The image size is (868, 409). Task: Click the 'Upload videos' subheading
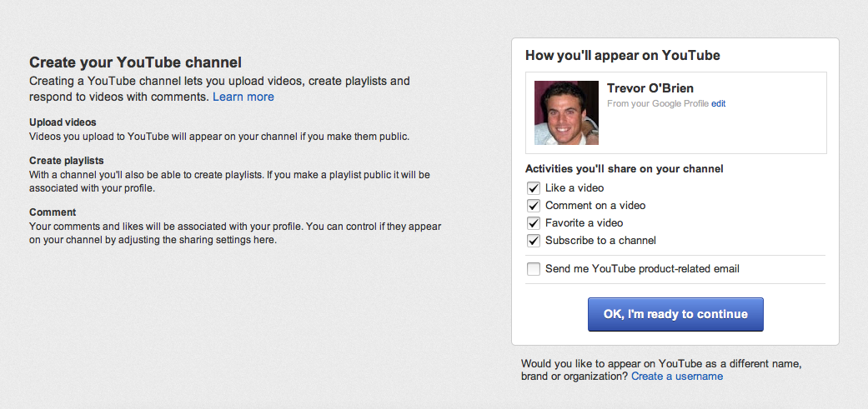coord(63,122)
